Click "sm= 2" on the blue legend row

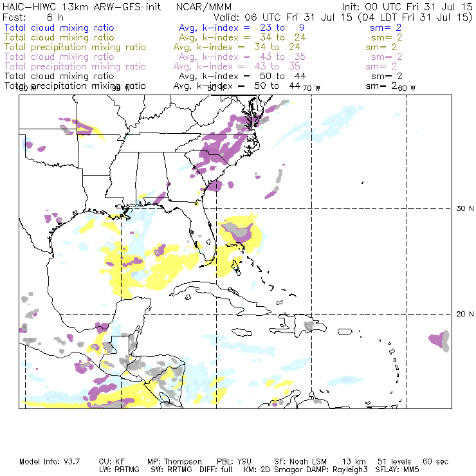385,28
